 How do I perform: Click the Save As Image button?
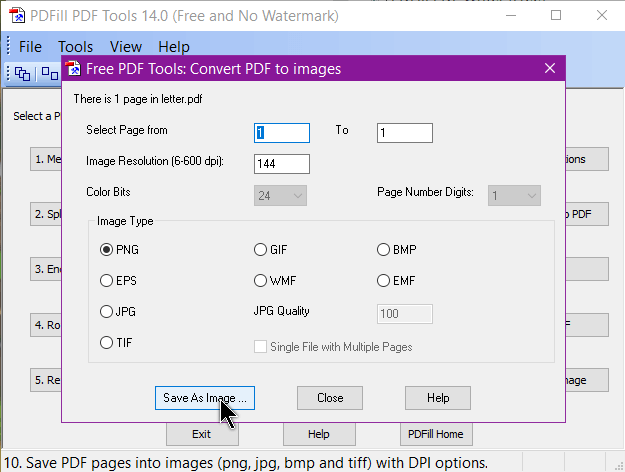[205, 398]
